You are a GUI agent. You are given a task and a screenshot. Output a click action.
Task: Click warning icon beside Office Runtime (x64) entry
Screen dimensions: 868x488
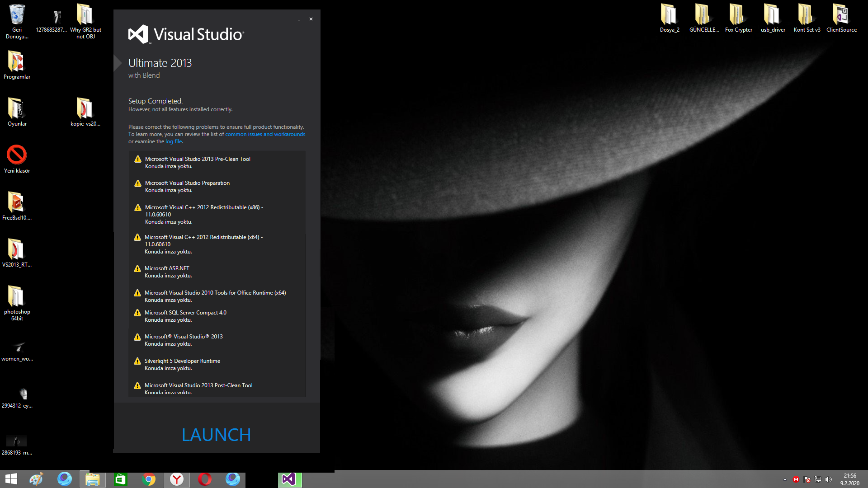pos(137,293)
